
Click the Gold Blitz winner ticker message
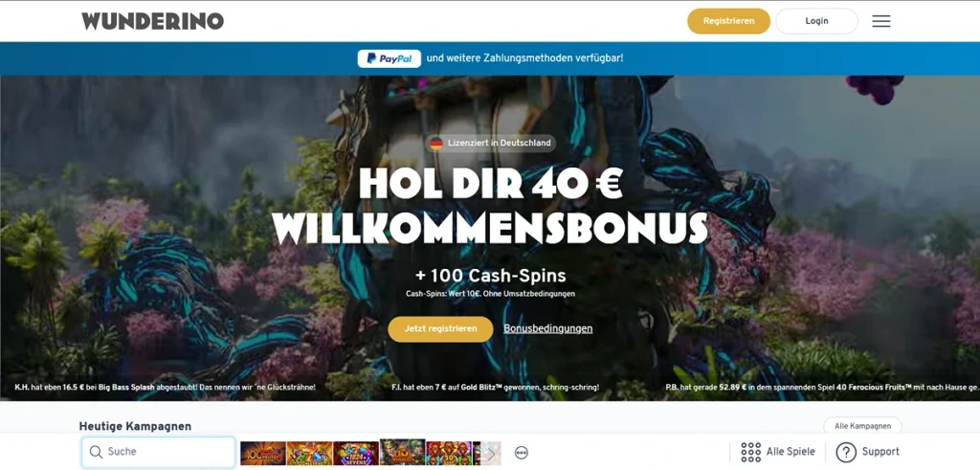click(x=494, y=388)
